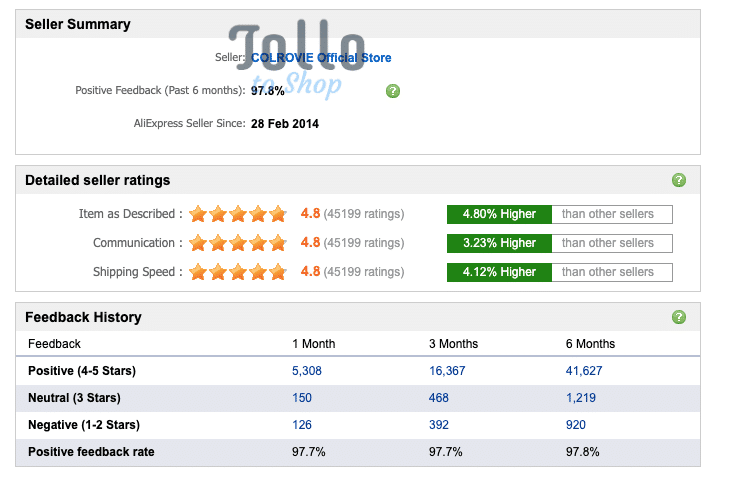Open 3 Months positive feedback 16,367
Screen dimensions: 730x495
tap(447, 371)
